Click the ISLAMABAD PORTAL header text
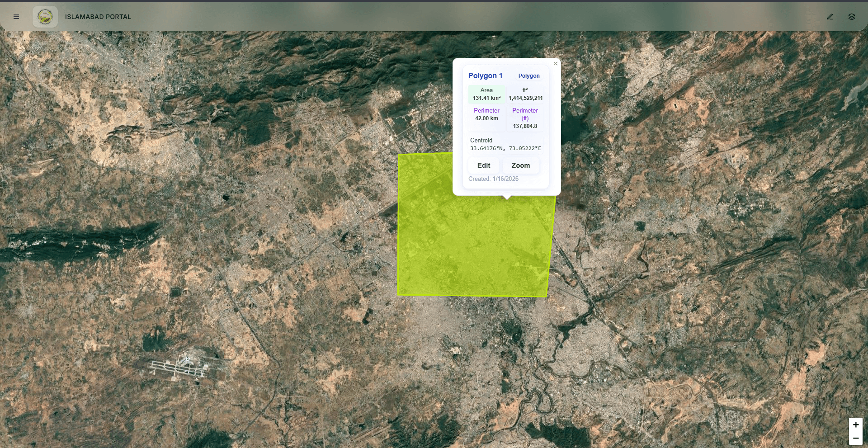Image resolution: width=868 pixels, height=448 pixels. tap(98, 17)
